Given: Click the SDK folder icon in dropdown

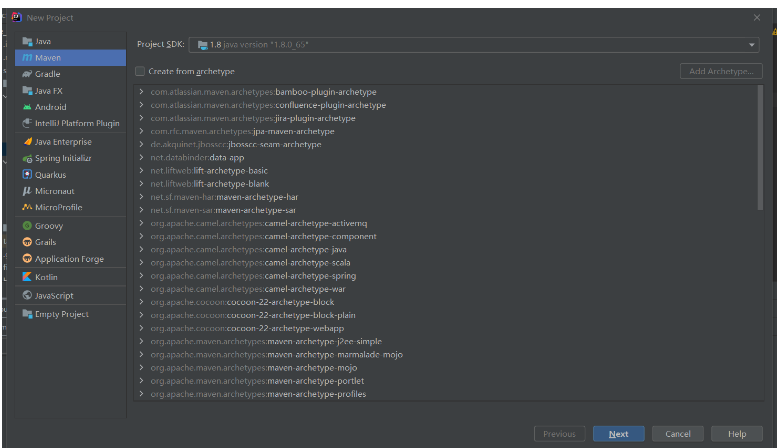Looking at the screenshot, I should [203, 45].
